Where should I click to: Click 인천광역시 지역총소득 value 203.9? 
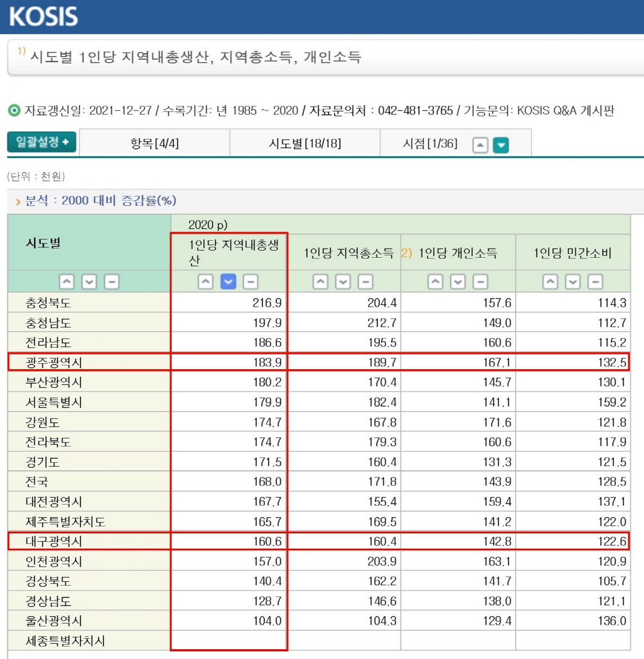pos(382,562)
